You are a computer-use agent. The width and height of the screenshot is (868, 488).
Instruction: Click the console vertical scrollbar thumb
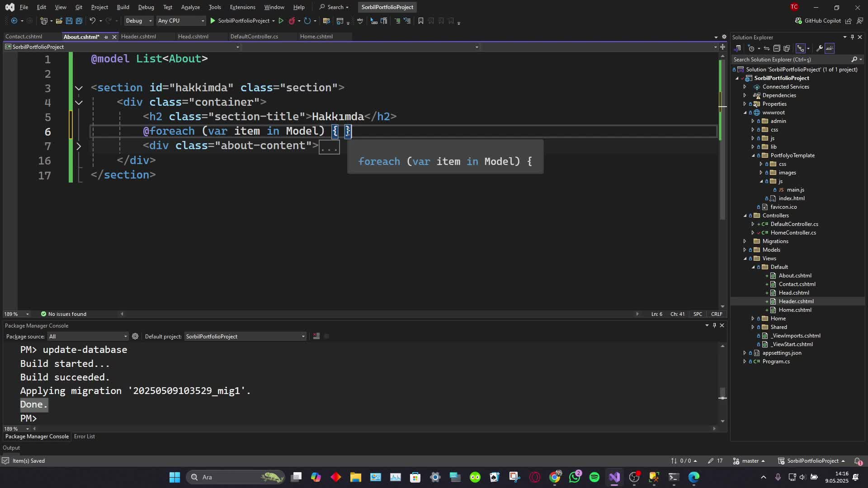point(722,393)
